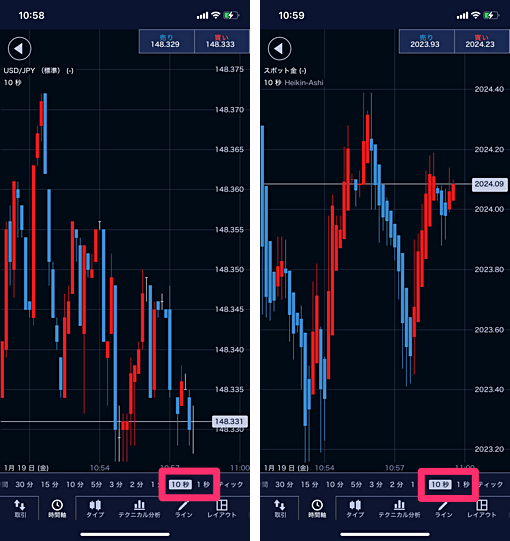Viewport: 510px width, 541px height.
Task: Tap 買い 2024.23 buy button
Action: (482, 41)
